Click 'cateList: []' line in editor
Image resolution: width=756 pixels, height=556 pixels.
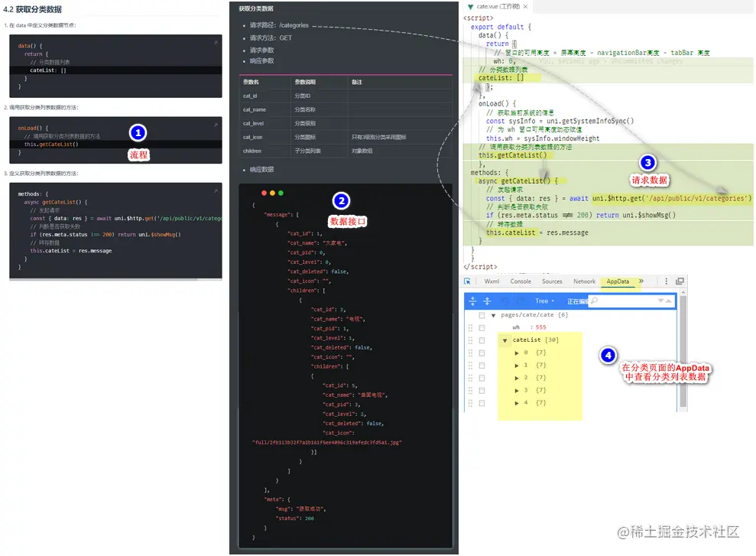[501, 78]
